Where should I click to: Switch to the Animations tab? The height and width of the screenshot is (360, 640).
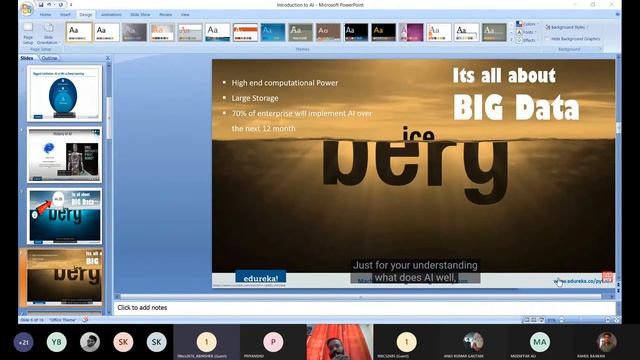pyautogui.click(x=111, y=15)
